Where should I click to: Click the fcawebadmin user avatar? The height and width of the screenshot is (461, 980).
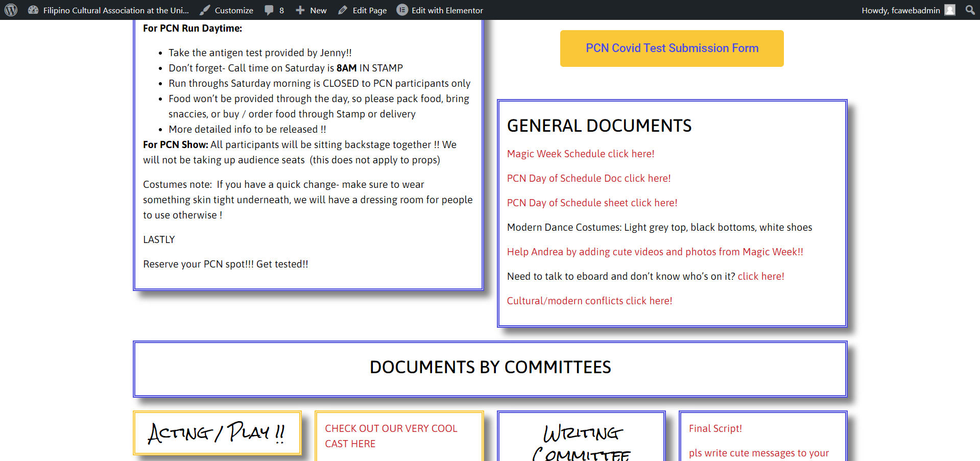(x=950, y=10)
